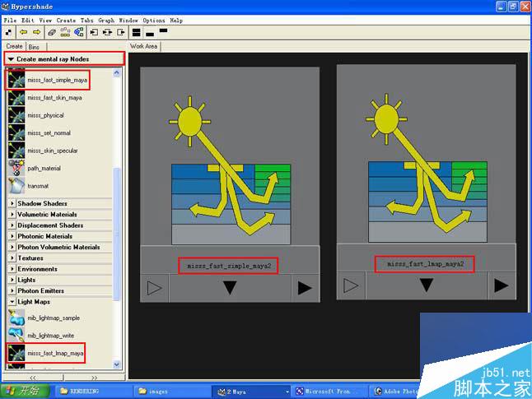
Task: Click down triangle on misss_fast_simple_maya2 node
Action: point(230,288)
